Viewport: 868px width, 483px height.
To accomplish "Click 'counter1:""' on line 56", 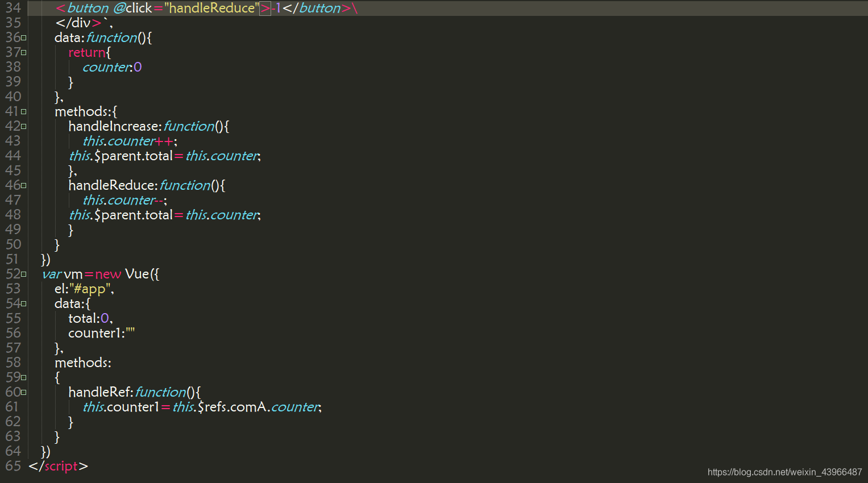I will click(x=101, y=333).
